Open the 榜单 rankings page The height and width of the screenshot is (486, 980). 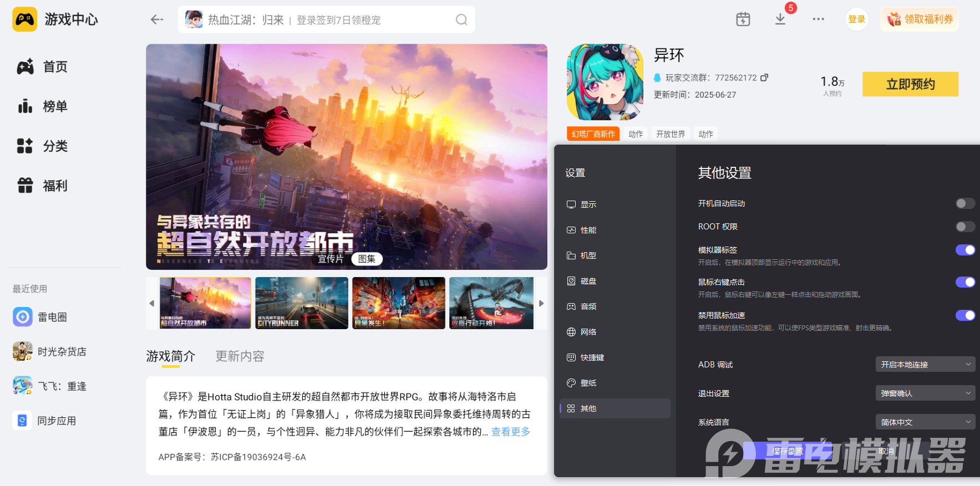pos(42,106)
